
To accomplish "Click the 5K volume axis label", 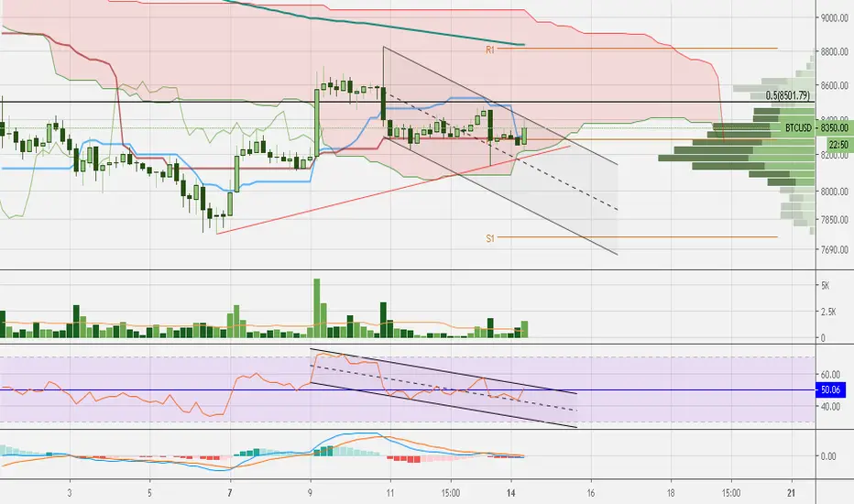I will pyautogui.click(x=825, y=286).
